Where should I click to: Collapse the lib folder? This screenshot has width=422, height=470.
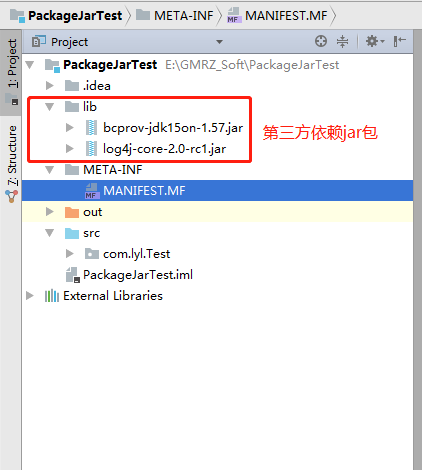click(50, 107)
